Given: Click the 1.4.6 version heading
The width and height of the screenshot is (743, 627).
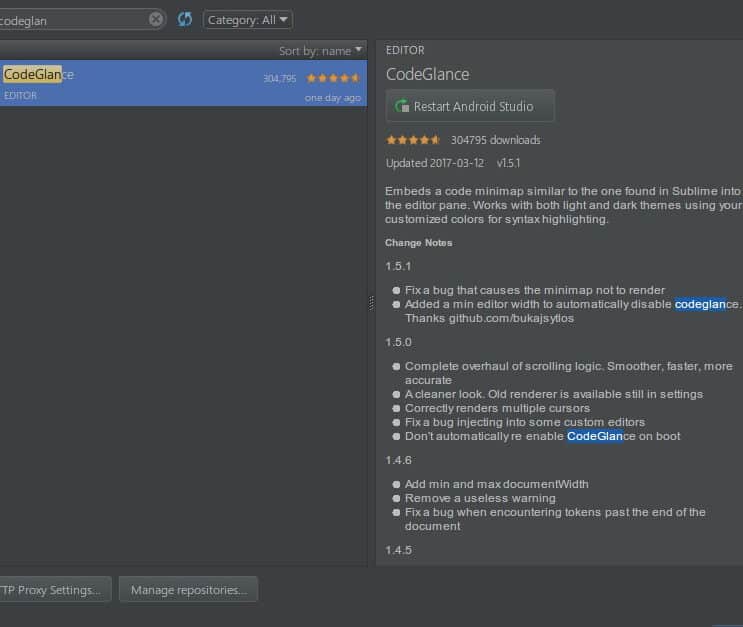Looking at the screenshot, I should coord(399,460).
